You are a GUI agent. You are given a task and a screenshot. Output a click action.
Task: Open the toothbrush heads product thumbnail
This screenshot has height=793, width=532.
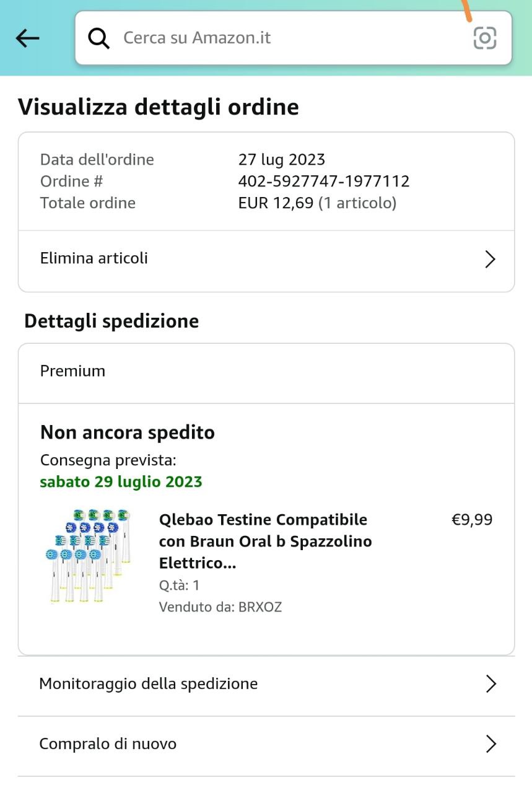pyautogui.click(x=89, y=556)
